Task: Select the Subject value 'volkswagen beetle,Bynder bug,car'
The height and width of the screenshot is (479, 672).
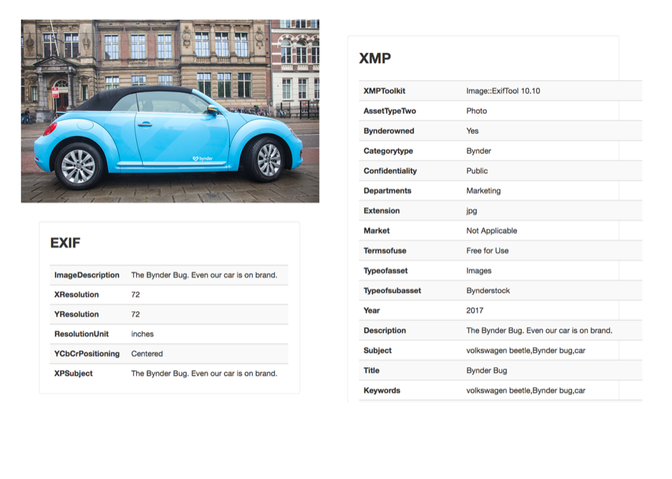Action: [x=526, y=350]
